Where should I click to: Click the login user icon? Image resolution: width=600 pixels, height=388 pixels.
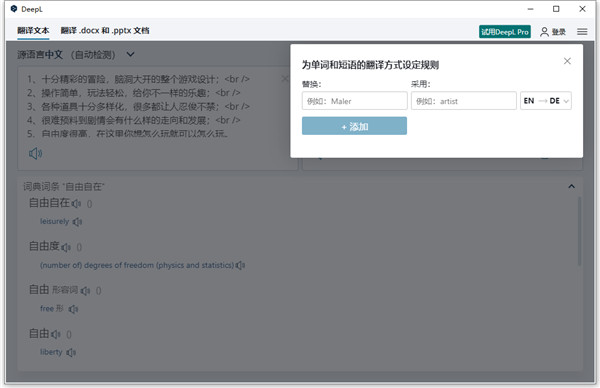pyautogui.click(x=544, y=32)
